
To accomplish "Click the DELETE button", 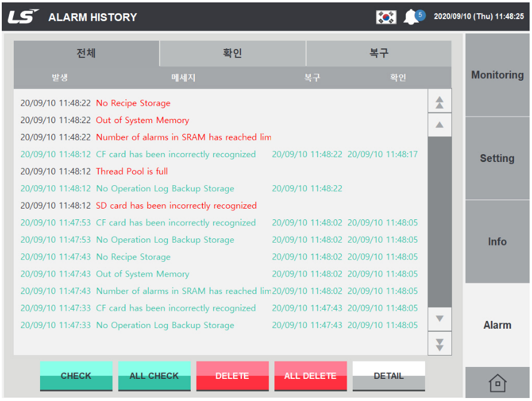I will 233,376.
